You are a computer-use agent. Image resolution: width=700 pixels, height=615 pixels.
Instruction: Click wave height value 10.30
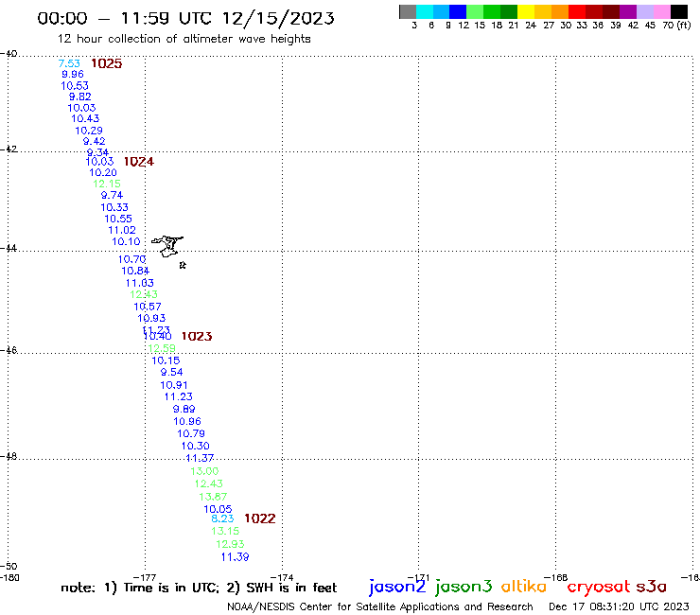196,446
